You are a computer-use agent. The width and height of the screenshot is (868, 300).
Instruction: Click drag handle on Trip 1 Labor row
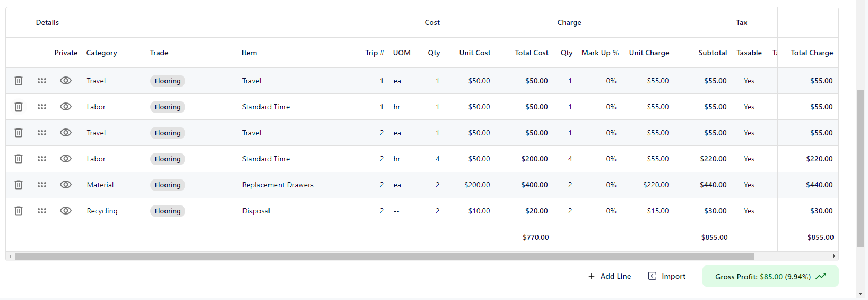[42, 107]
